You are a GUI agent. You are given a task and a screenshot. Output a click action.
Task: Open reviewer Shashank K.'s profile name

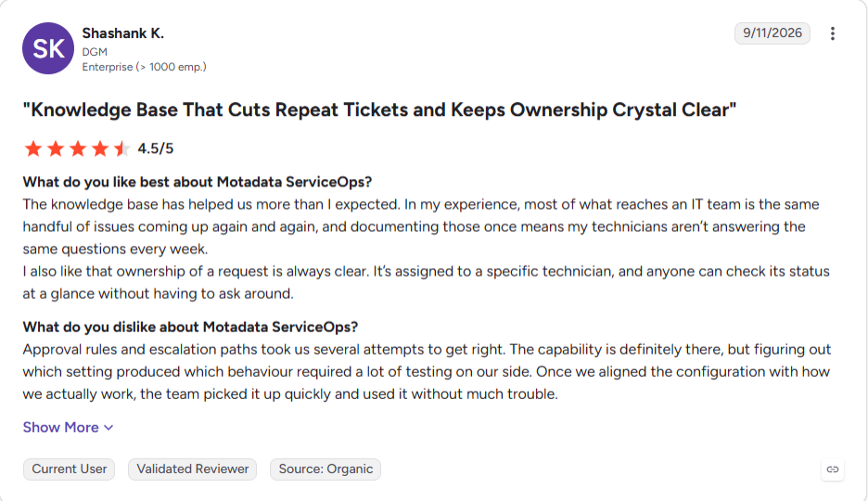point(123,33)
